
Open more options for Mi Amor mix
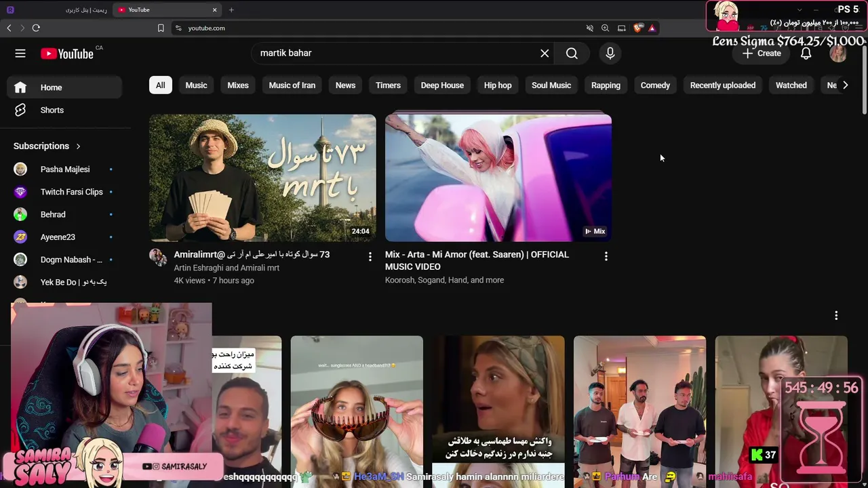pyautogui.click(x=606, y=256)
